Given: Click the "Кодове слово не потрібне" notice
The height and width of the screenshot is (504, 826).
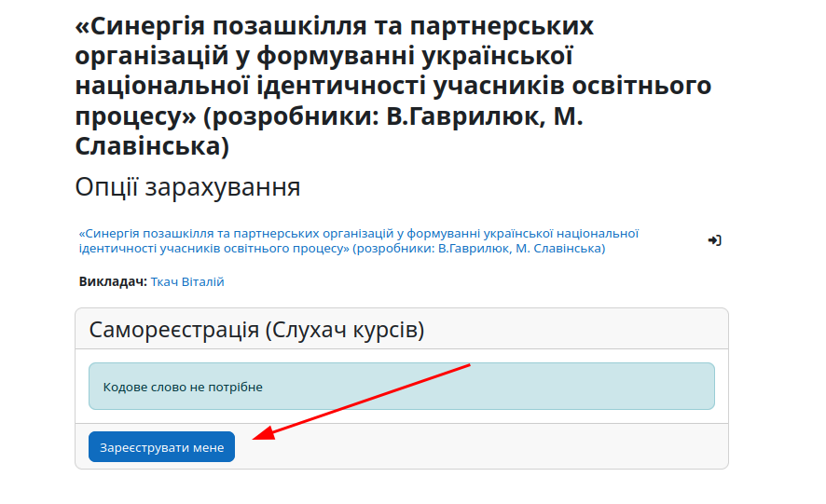Looking at the screenshot, I should coord(402,386).
